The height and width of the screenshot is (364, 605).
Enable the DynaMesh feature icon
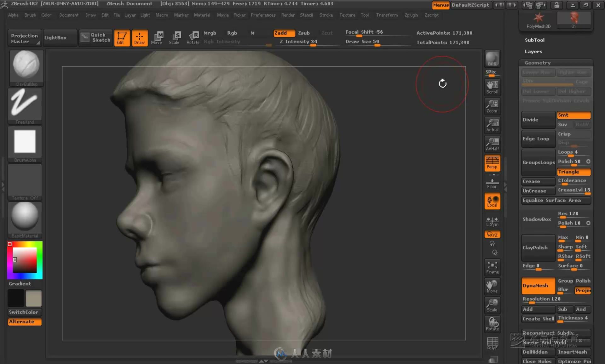coord(536,285)
